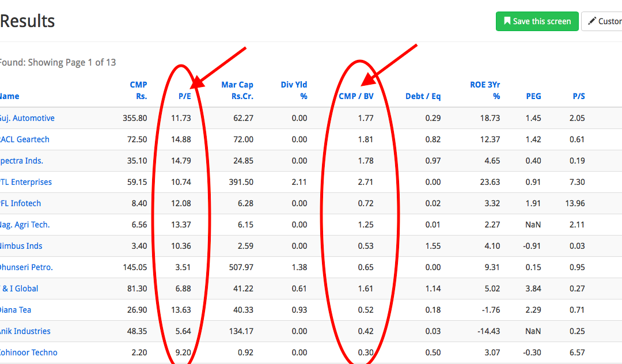
Task: Open the Spectra Inds. company link
Action: 21,161
